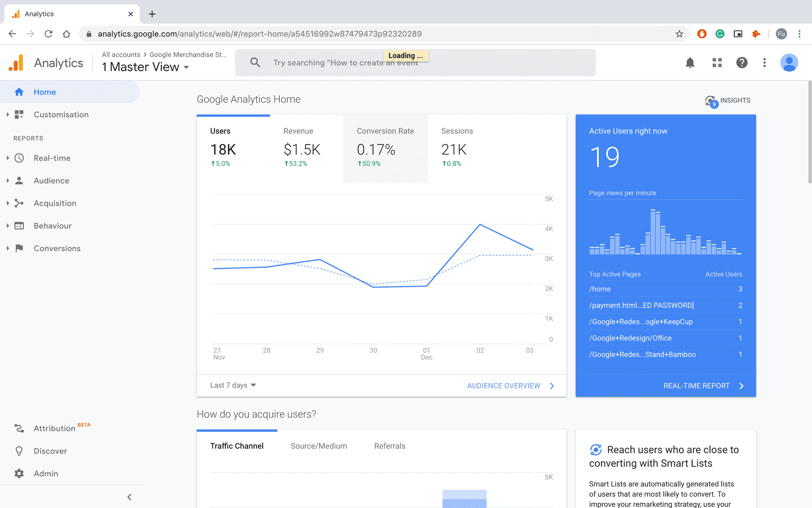Image resolution: width=812 pixels, height=508 pixels.
Task: Click the Customisation dashboard icon
Action: pyautogui.click(x=19, y=115)
